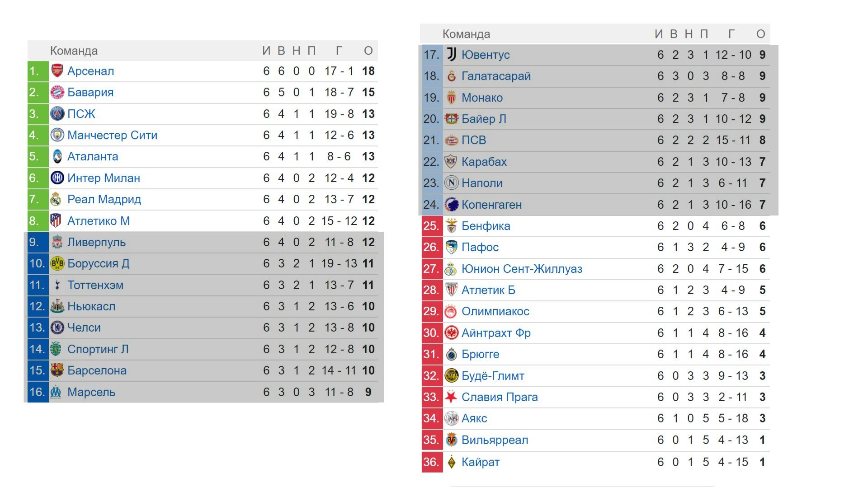Click the Команда header in left table
Viewport: 868px width, 487px height.
[74, 51]
